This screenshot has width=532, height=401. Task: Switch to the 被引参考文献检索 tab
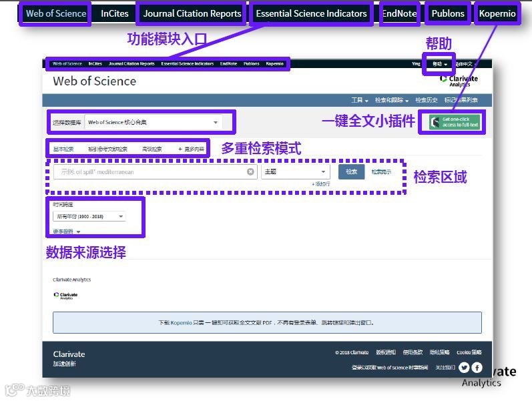point(107,149)
